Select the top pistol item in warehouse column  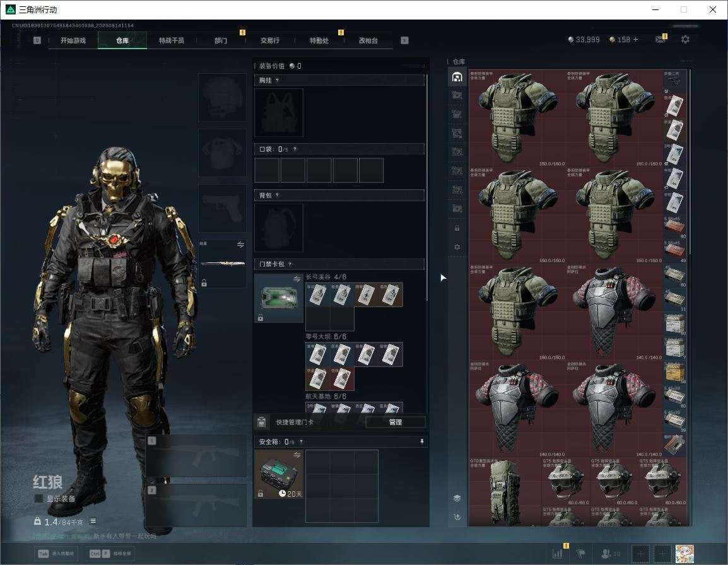(674, 82)
